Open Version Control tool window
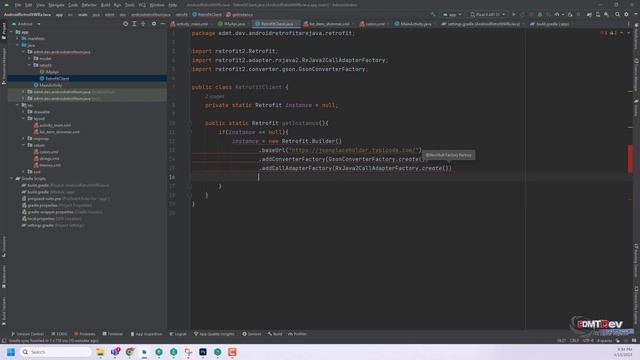 (27, 334)
